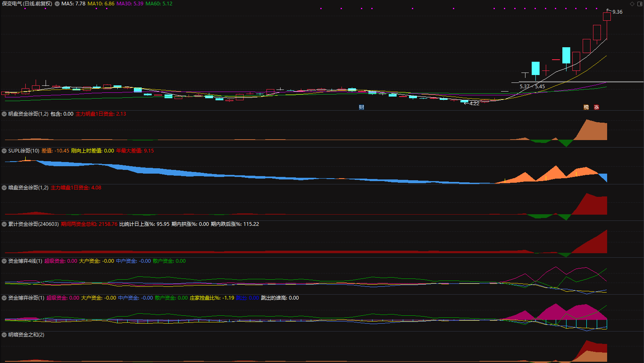Click the 资金博弈4线(1) indicator name
The width and height of the screenshot is (644, 363).
(25, 261)
